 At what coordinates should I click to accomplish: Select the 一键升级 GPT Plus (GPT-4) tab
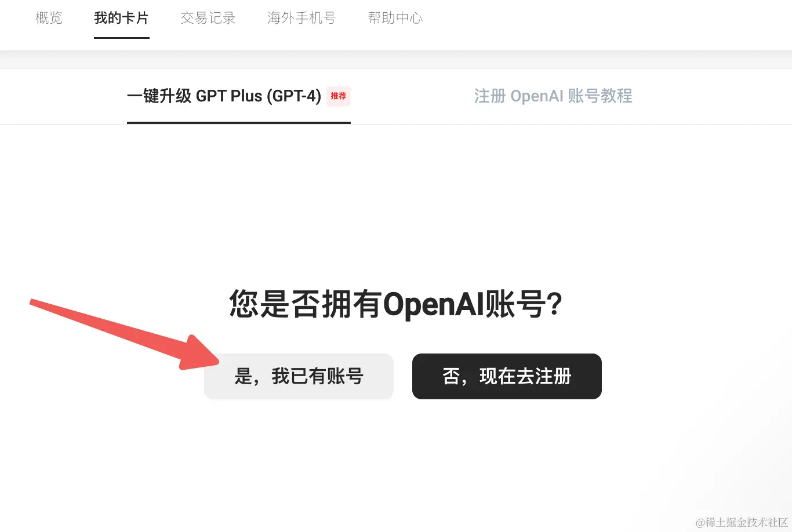click(224, 96)
